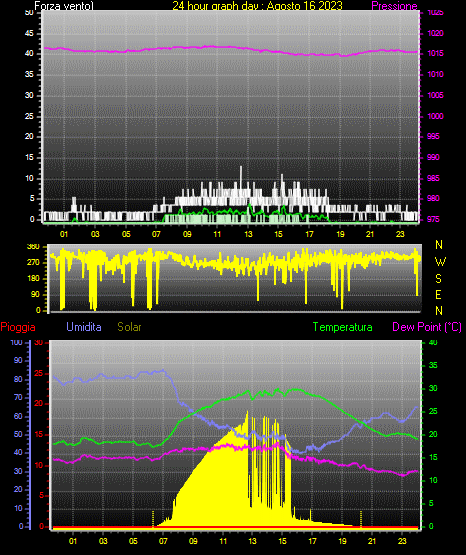Click the E compass direction letter

[x=438, y=294]
